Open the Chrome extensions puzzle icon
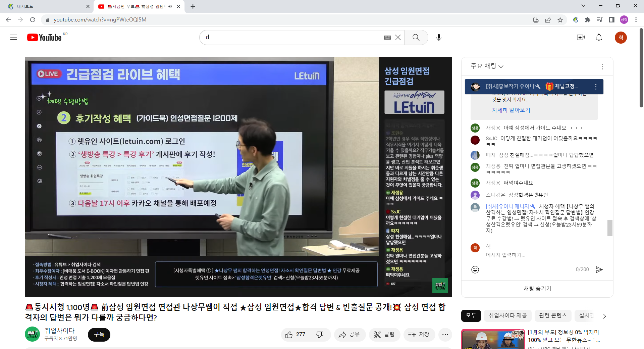Viewport: 644px width, 349px height. pos(587,20)
